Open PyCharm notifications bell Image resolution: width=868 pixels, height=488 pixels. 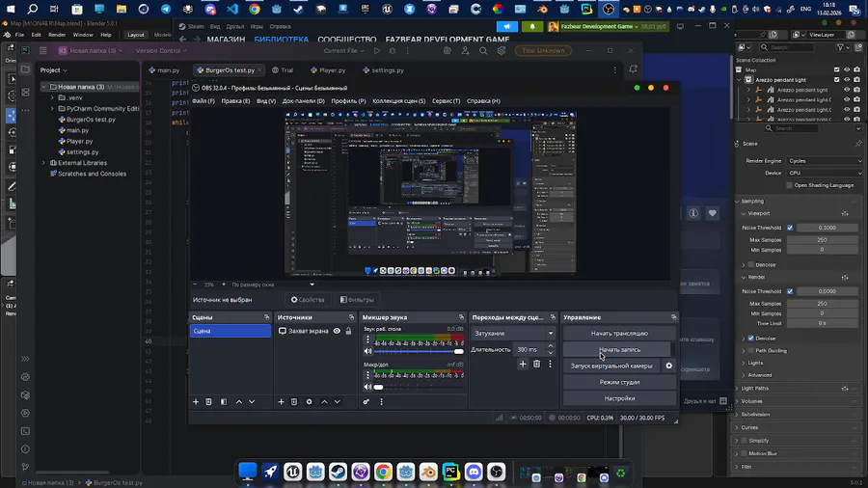[x=633, y=69]
